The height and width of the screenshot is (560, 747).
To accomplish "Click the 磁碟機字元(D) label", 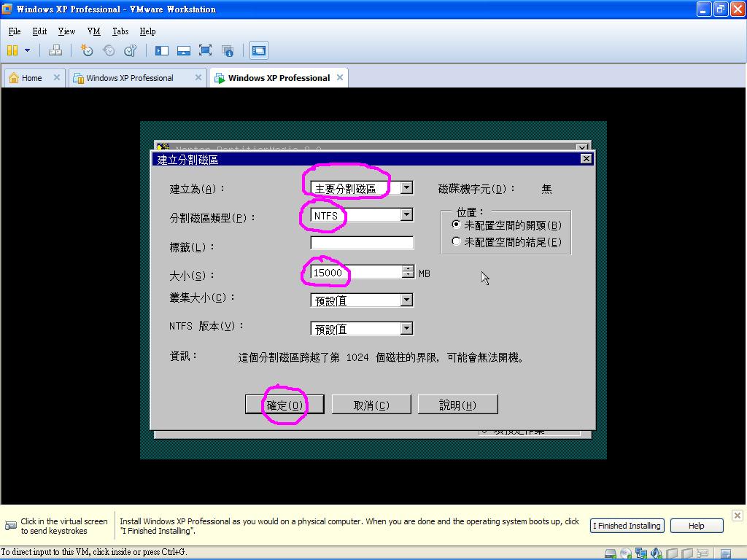I will pos(476,189).
